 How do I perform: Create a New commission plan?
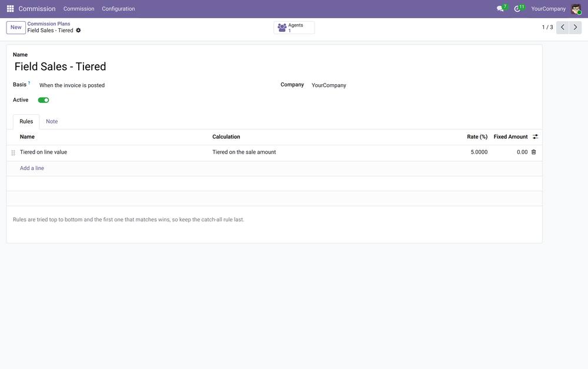(x=16, y=28)
